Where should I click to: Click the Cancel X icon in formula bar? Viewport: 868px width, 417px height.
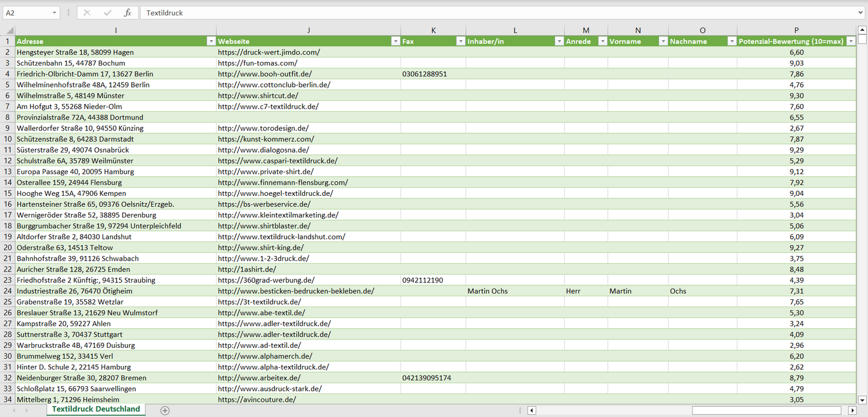[87, 13]
